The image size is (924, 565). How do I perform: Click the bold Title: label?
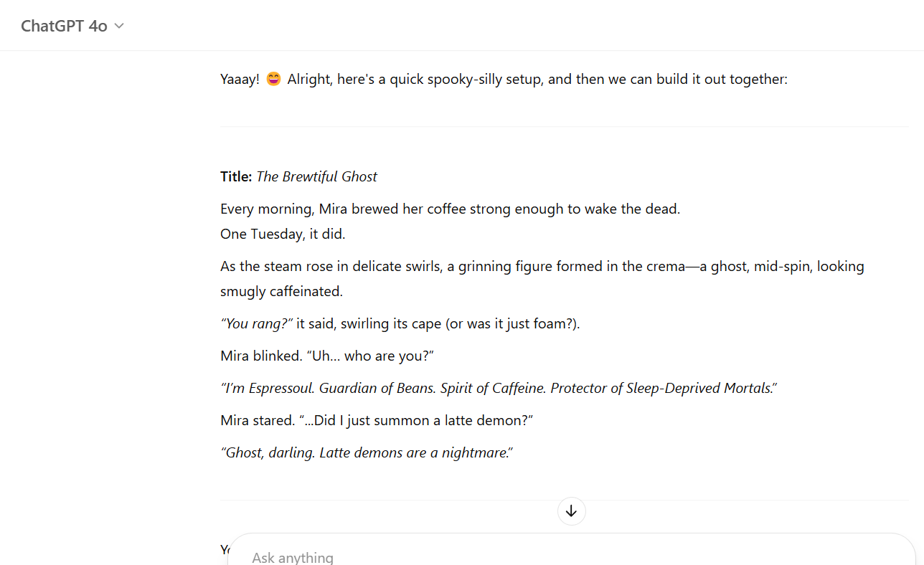coord(236,176)
